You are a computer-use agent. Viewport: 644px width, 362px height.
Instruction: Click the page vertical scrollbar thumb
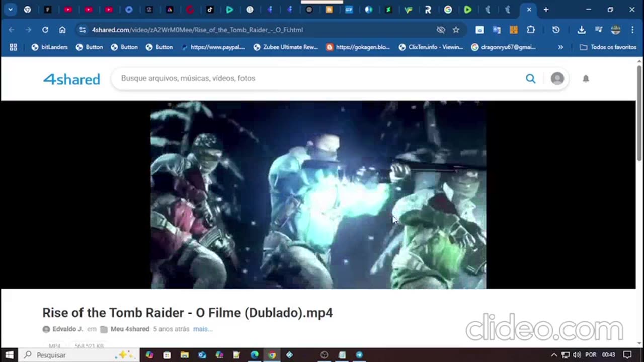[x=639, y=113]
